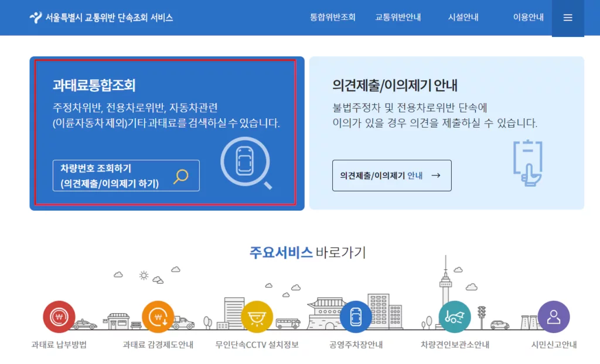Click the 의견제출/이의제기 안내 card heading
Screen dimensions: 600x364
coord(394,85)
